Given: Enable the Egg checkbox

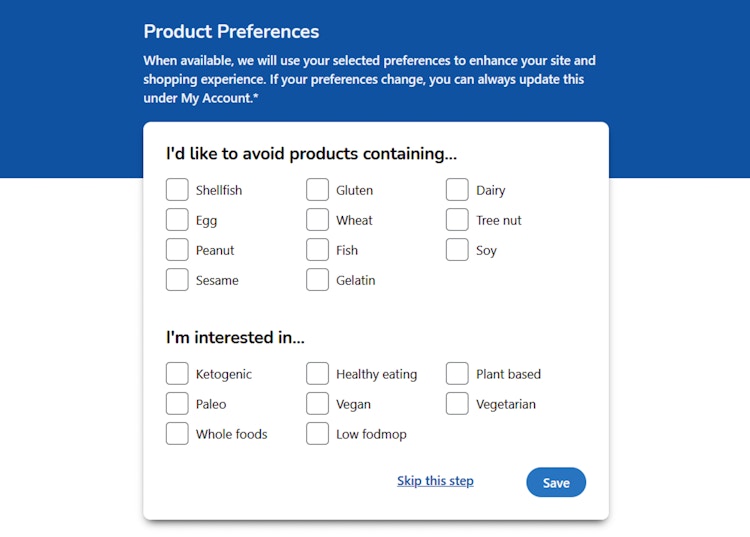Looking at the screenshot, I should pos(177,220).
